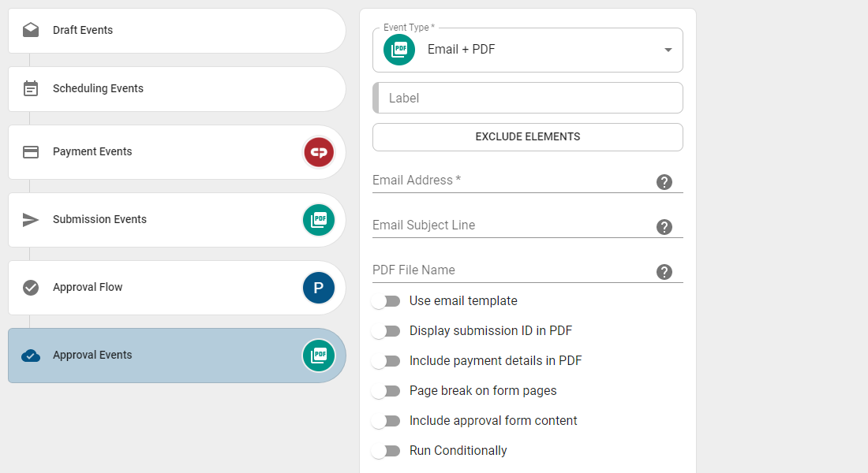Enable Use email template toggle
Image resolution: width=868 pixels, height=473 pixels.
point(386,301)
